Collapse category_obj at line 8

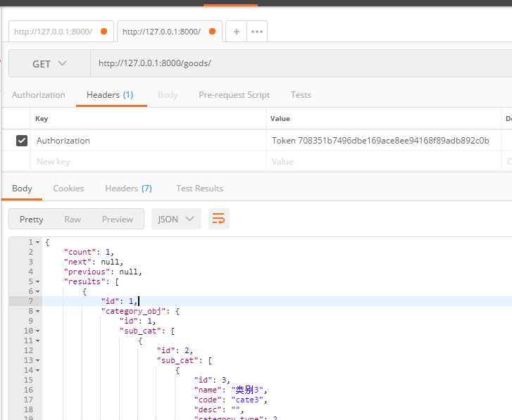click(x=37, y=311)
